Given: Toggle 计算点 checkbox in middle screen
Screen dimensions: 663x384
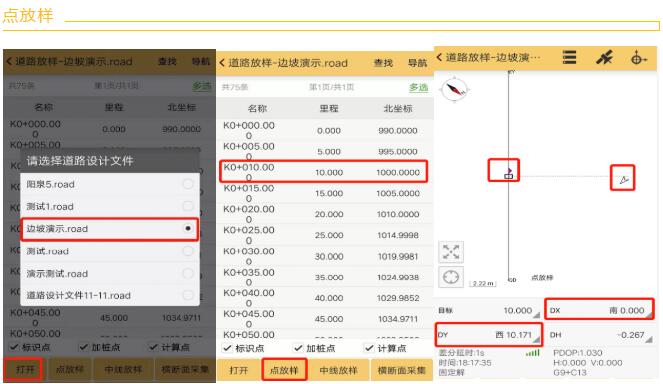Looking at the screenshot, I should 370,348.
